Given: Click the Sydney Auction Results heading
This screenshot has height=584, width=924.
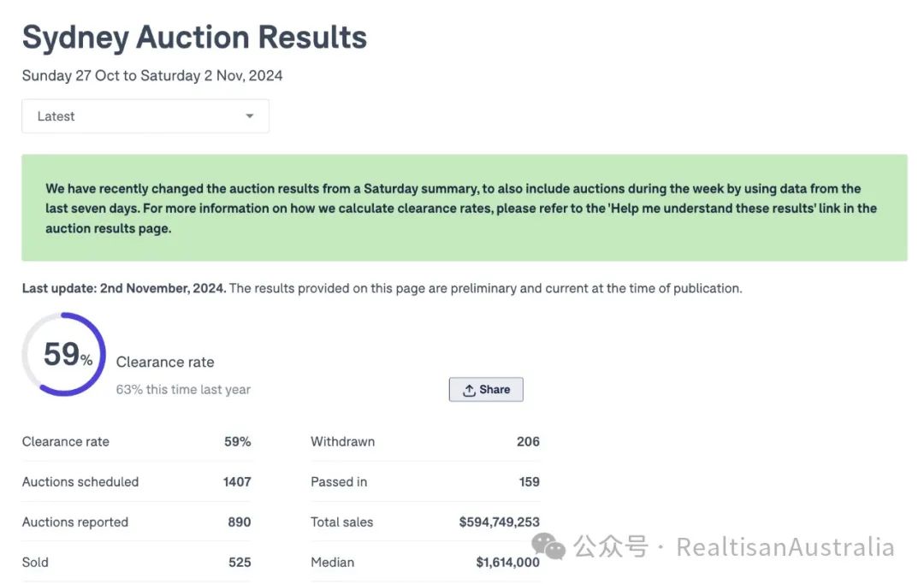Looking at the screenshot, I should click(194, 38).
